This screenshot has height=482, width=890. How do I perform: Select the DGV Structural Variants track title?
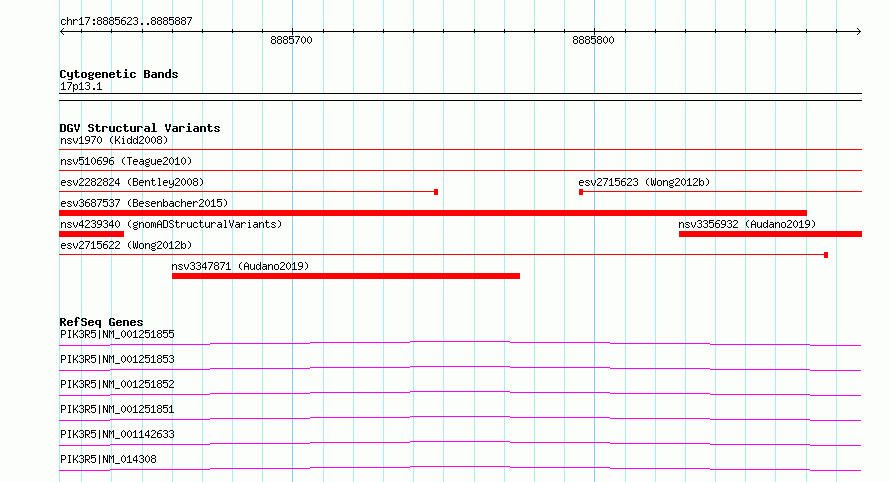pos(140,128)
